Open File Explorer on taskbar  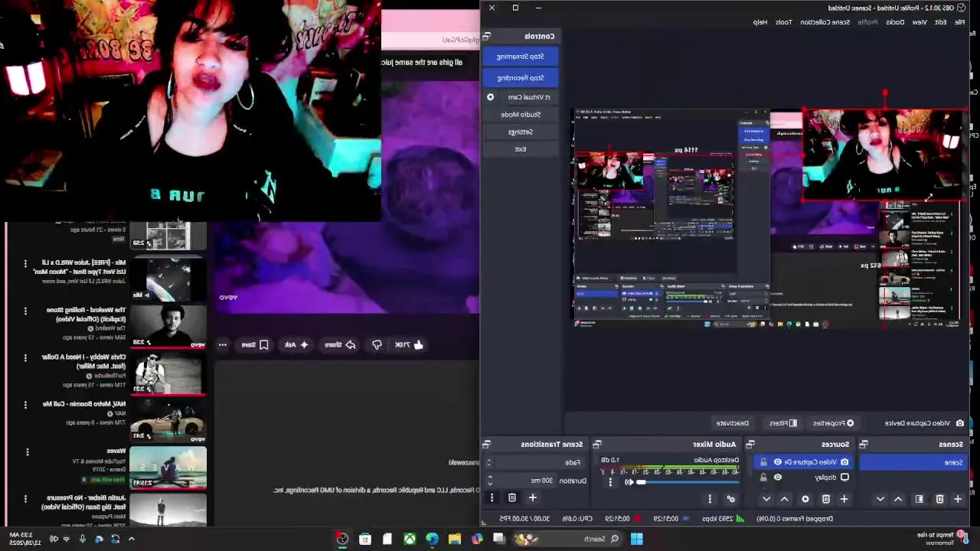pos(455,539)
